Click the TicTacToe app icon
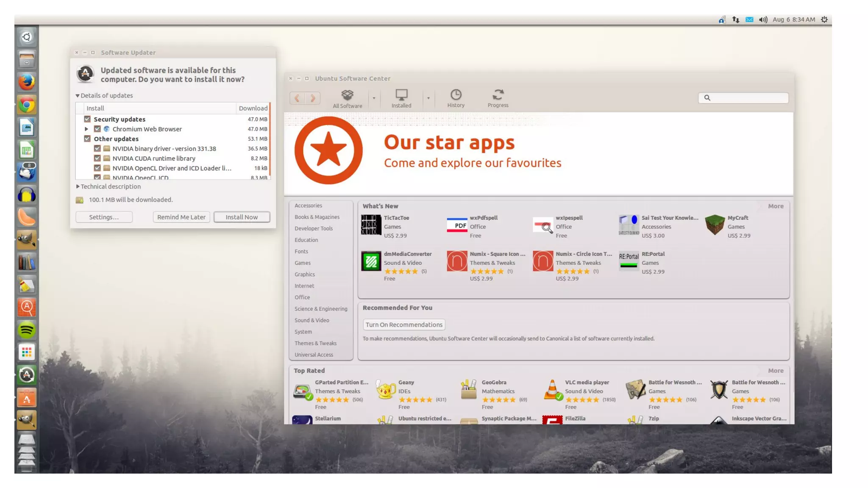 pyautogui.click(x=371, y=225)
